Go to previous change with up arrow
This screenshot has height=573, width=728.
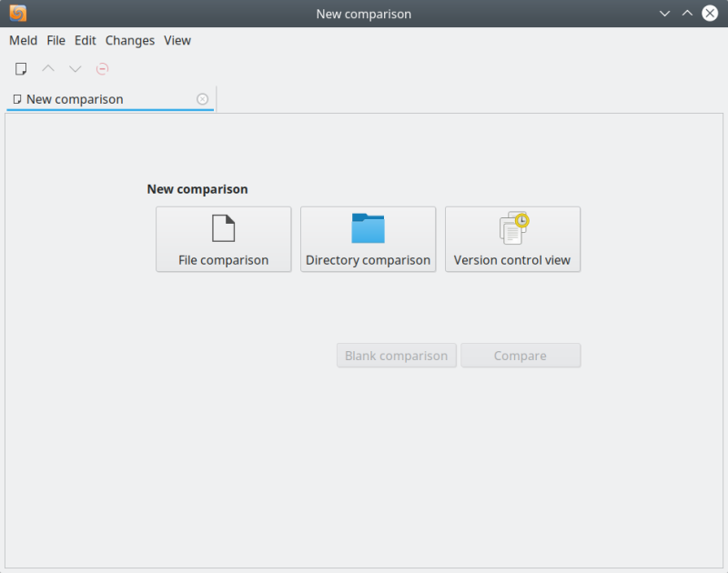pyautogui.click(x=48, y=69)
